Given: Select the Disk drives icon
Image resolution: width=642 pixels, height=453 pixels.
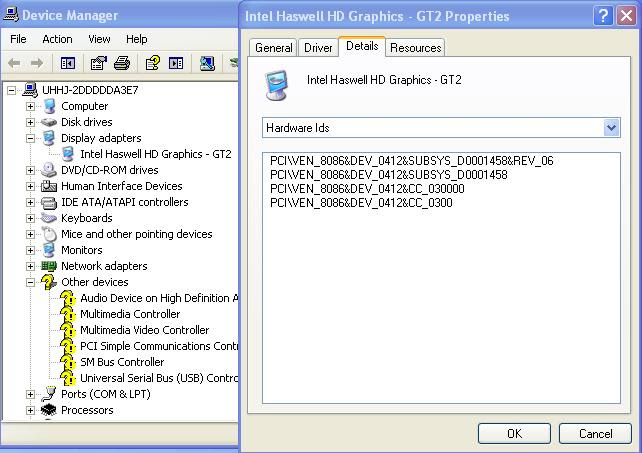Looking at the screenshot, I should coord(49,122).
